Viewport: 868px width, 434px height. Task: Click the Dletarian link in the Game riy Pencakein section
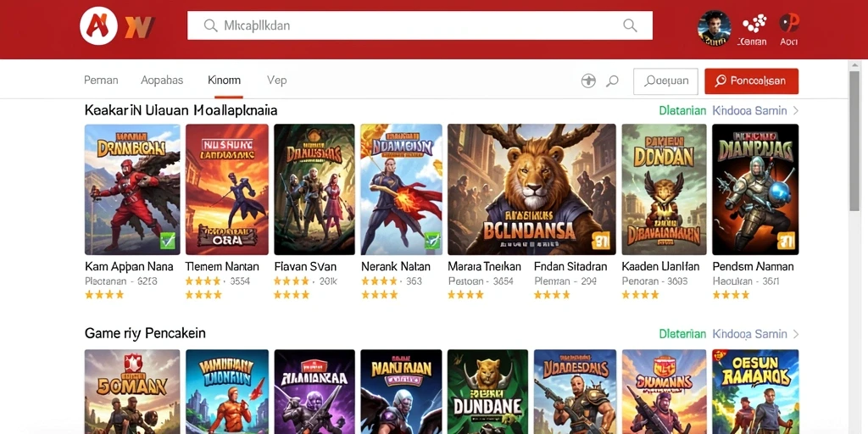(682, 334)
